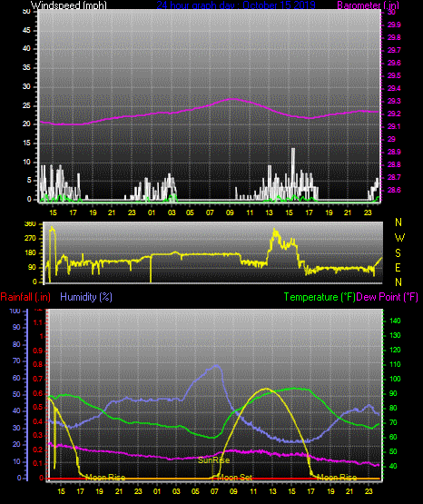Click the 0.9 rainfall axis value

[x=38, y=351]
